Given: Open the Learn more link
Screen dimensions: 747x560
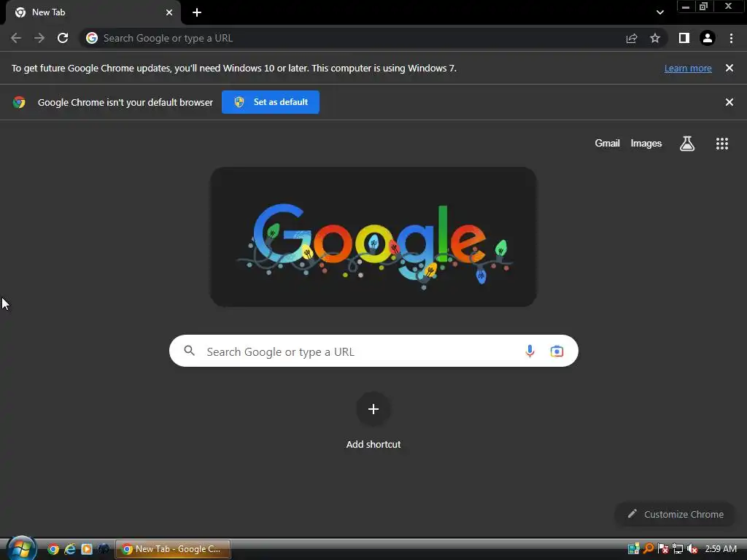Looking at the screenshot, I should point(688,68).
